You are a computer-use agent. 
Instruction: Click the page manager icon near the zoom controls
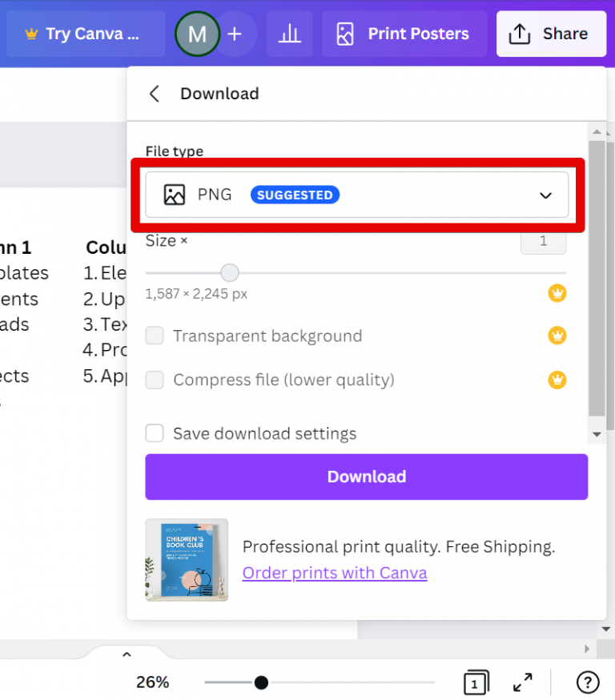pyautogui.click(x=476, y=682)
